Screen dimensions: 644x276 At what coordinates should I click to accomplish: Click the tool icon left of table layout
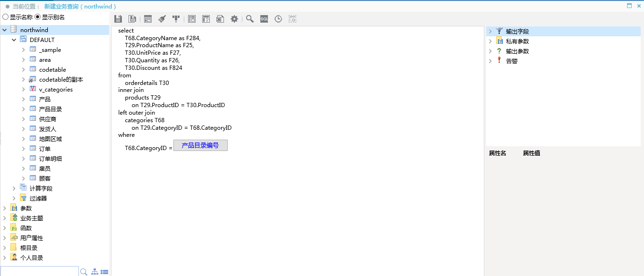click(176, 19)
